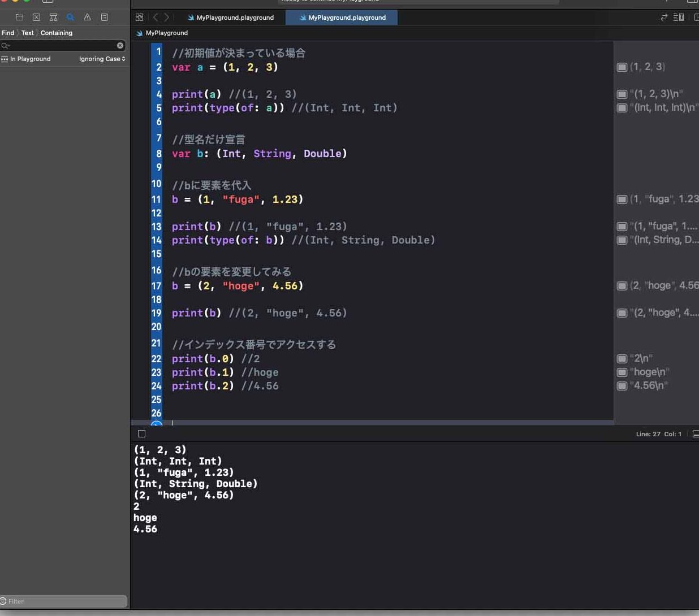Toggle the debug area square icon
Screen dimensions: 699x616
[x=141, y=433]
